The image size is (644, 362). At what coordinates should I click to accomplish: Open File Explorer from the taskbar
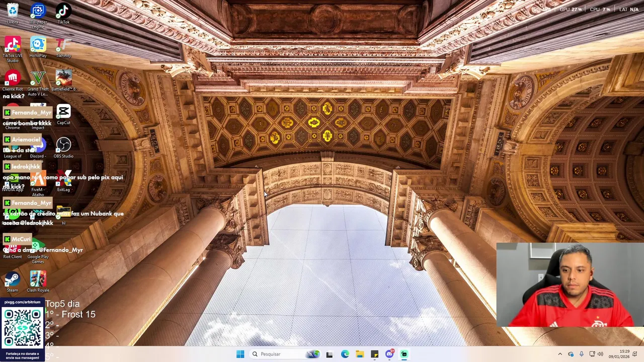pos(360,354)
